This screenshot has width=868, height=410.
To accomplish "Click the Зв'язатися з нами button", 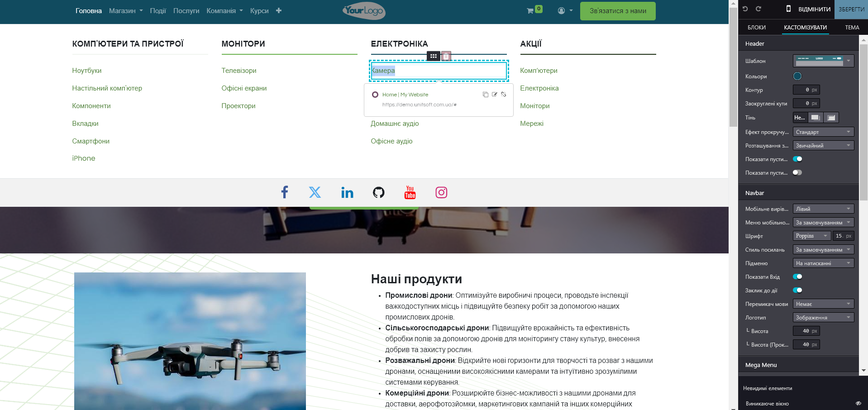I will pos(617,11).
